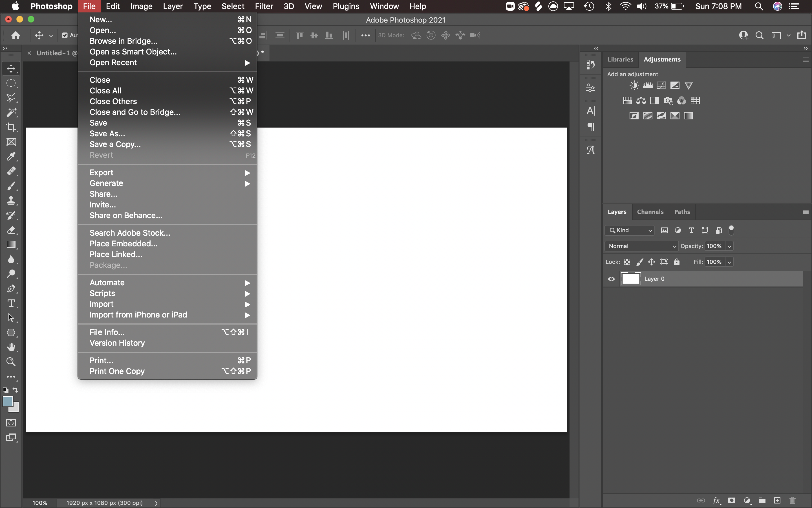
Task: Add a Color Balance adjustment
Action: (641, 100)
